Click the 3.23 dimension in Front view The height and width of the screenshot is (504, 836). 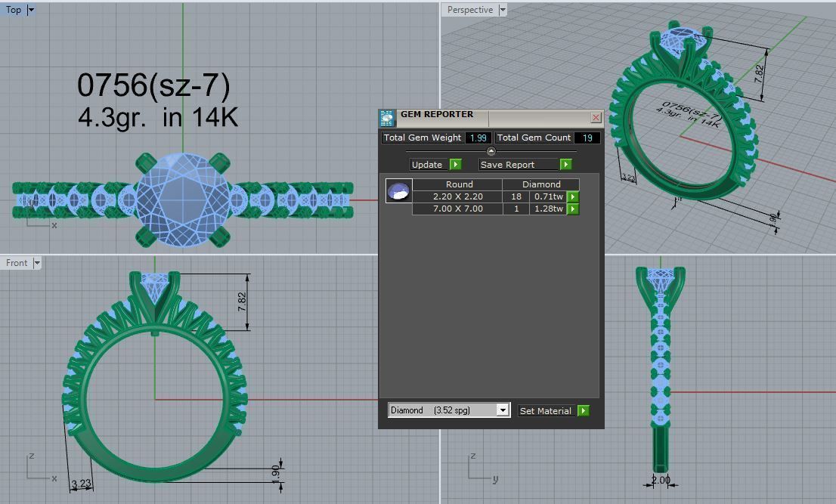pos(81,484)
